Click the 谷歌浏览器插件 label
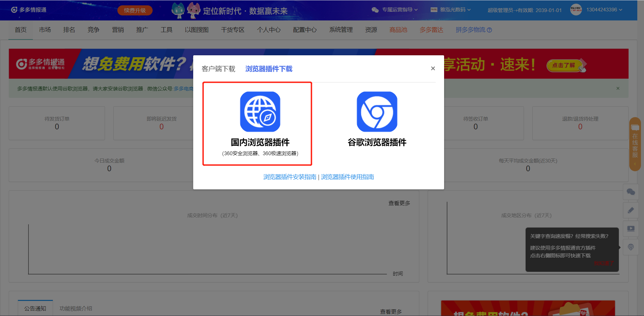644x316 pixels. tap(377, 142)
